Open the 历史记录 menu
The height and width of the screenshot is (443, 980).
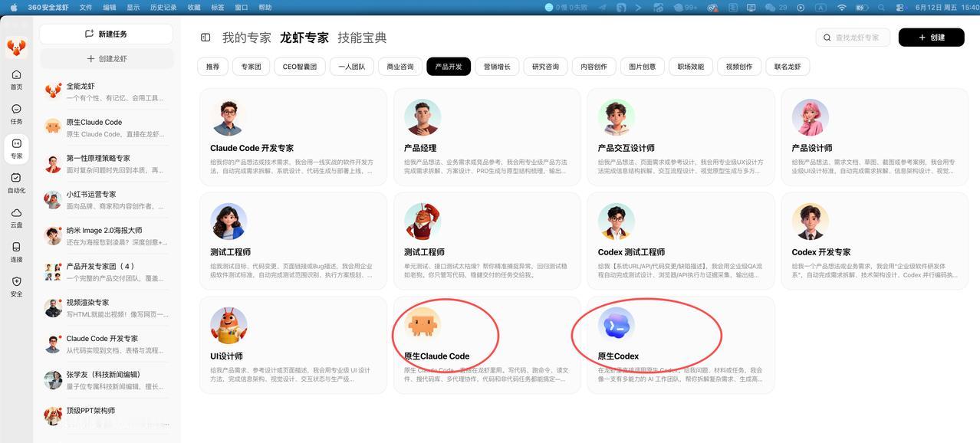tap(163, 7)
